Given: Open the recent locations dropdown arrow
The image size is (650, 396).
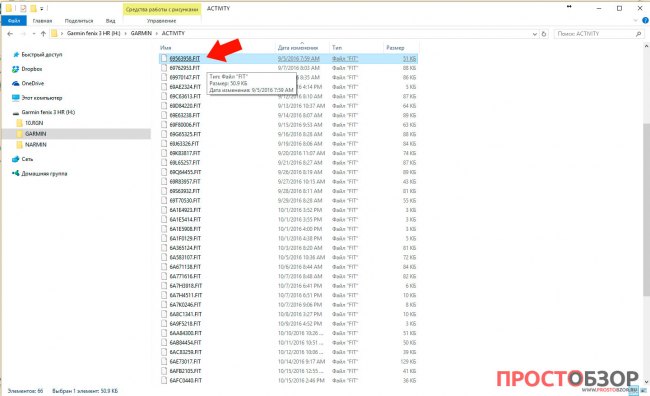Looking at the screenshot, I should coord(34,34).
